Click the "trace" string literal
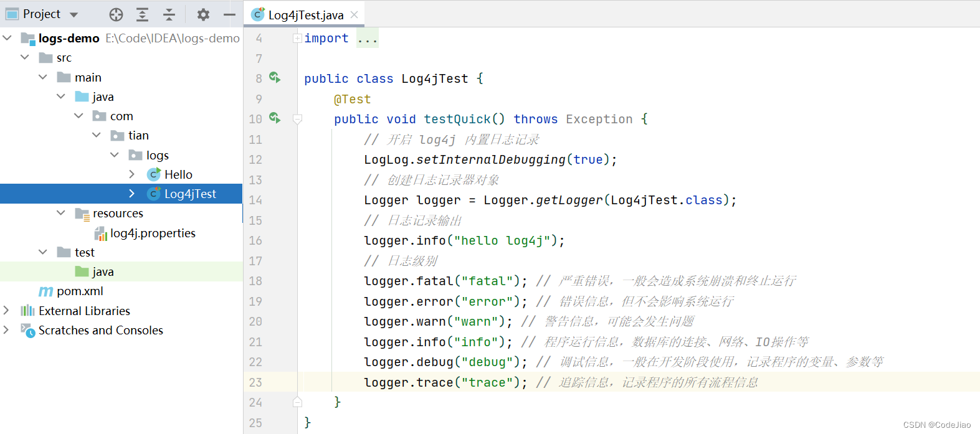Screen dimensions: 980x434 [487, 382]
